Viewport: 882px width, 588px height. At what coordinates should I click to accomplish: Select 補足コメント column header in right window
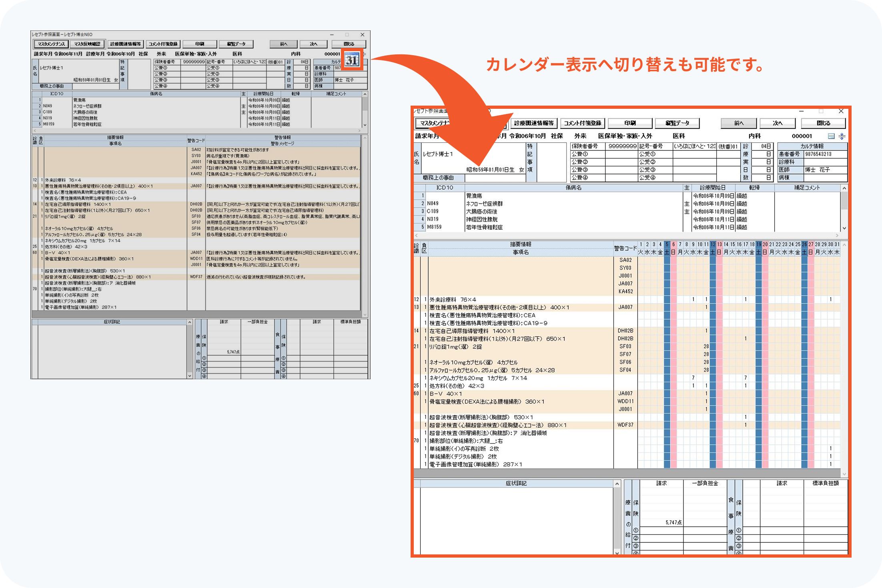click(807, 188)
